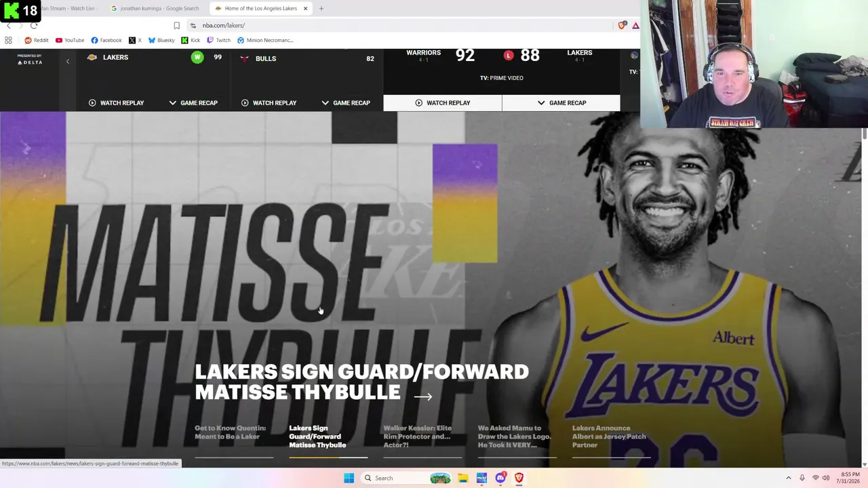
Task: Open the Wi-Fi network icon in the system tray
Action: [x=815, y=478]
